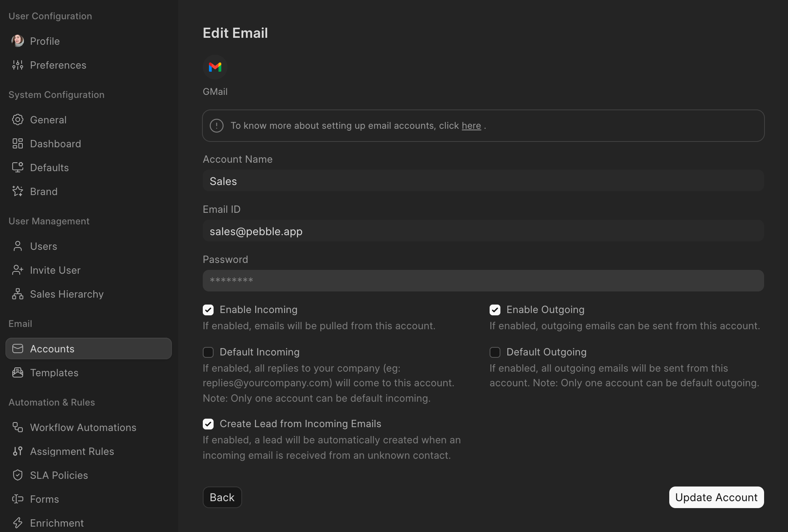Focus the Account Name field
The width and height of the screenshot is (788, 532).
[483, 181]
